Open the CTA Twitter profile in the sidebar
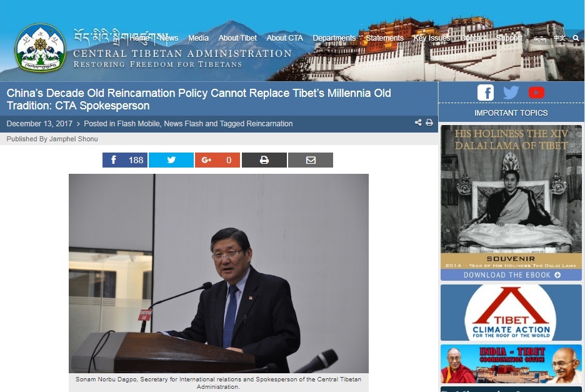Viewport: 585px width, 392px height. pyautogui.click(x=511, y=93)
